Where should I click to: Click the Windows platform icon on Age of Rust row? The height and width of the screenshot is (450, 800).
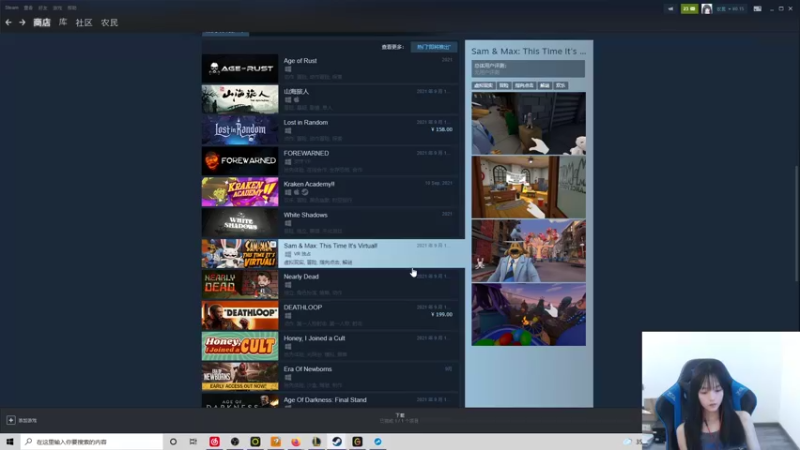coord(288,69)
